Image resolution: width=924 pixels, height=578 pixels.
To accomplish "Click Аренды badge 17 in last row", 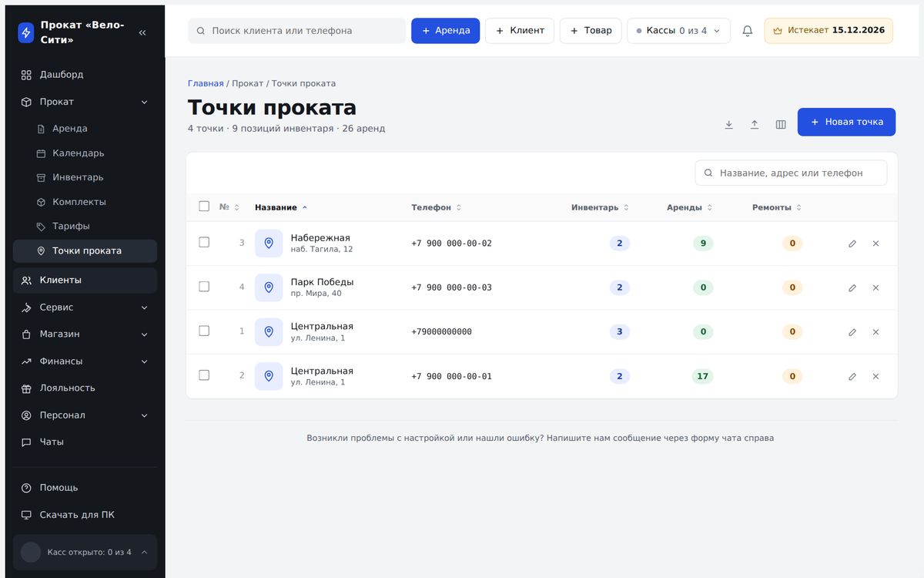I will point(702,377).
